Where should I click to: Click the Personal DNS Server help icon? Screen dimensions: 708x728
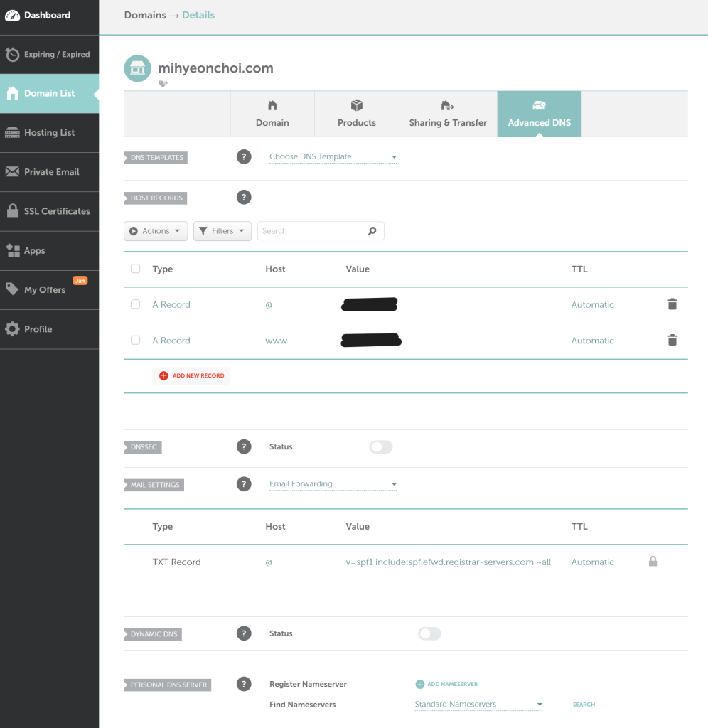pos(244,684)
